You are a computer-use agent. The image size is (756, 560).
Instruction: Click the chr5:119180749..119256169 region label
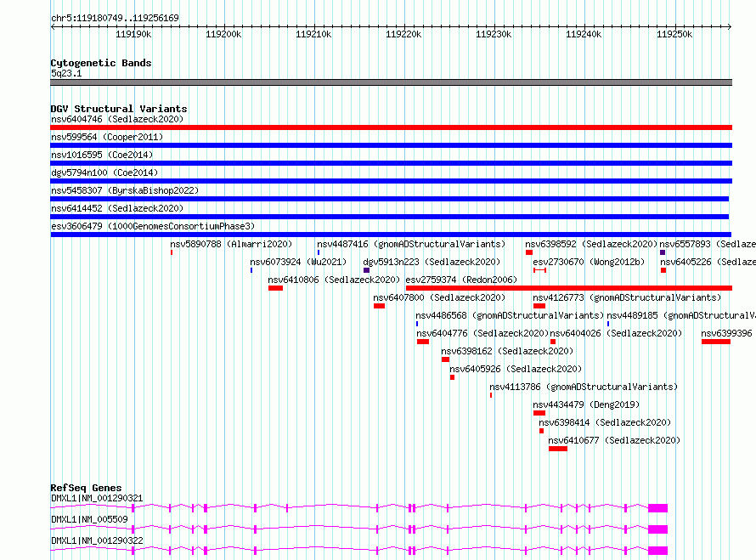[115, 18]
